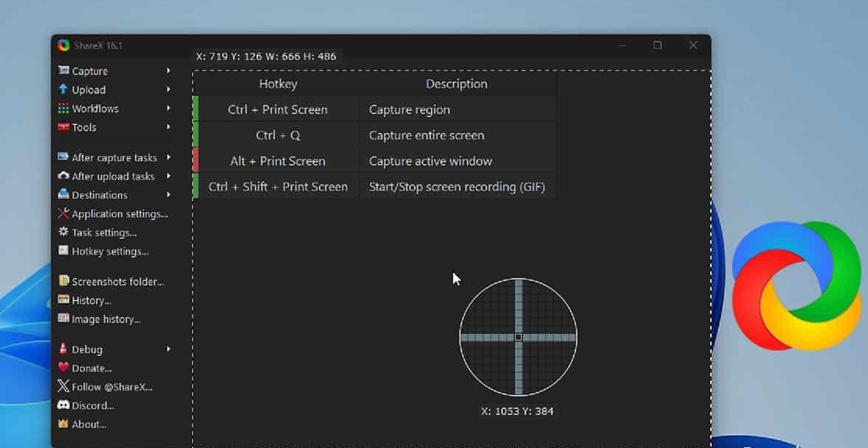Click the Application settings wrench icon
This screenshot has width=868, height=448.
(63, 213)
